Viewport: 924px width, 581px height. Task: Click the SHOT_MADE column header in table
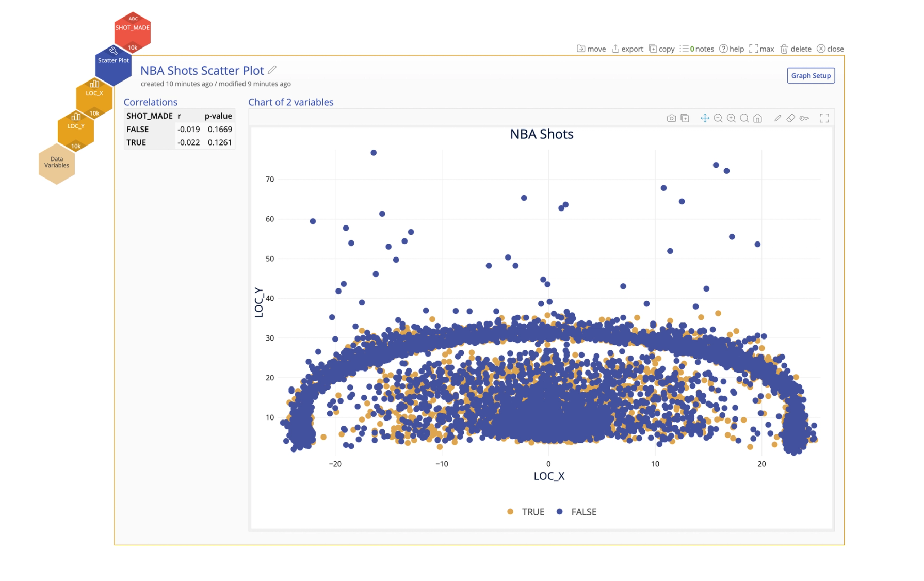[150, 116]
